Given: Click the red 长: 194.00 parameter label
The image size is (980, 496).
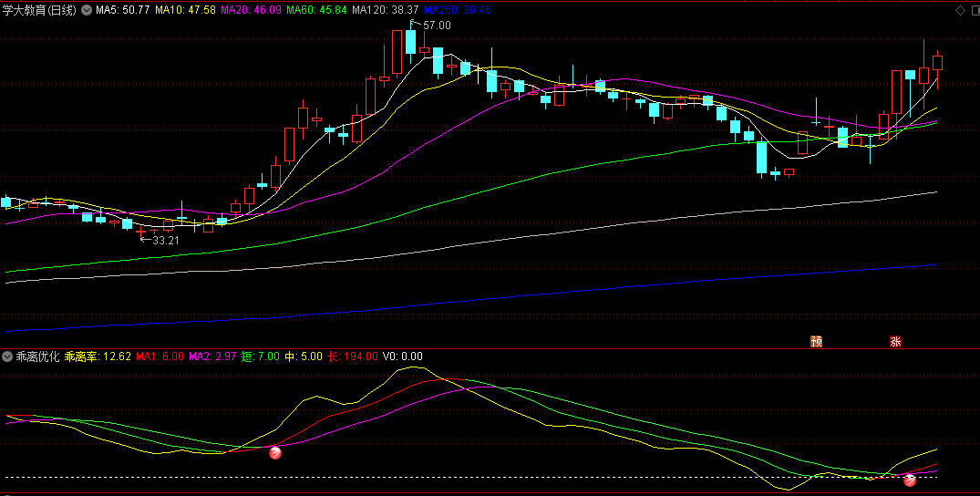Looking at the screenshot, I should pyautogui.click(x=353, y=356).
